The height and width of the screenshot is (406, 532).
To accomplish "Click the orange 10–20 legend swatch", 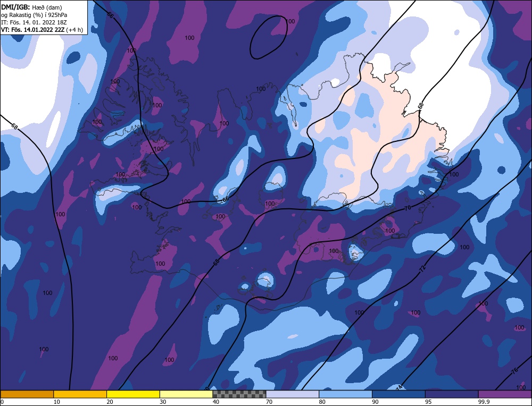I will pyautogui.click(x=80, y=394).
